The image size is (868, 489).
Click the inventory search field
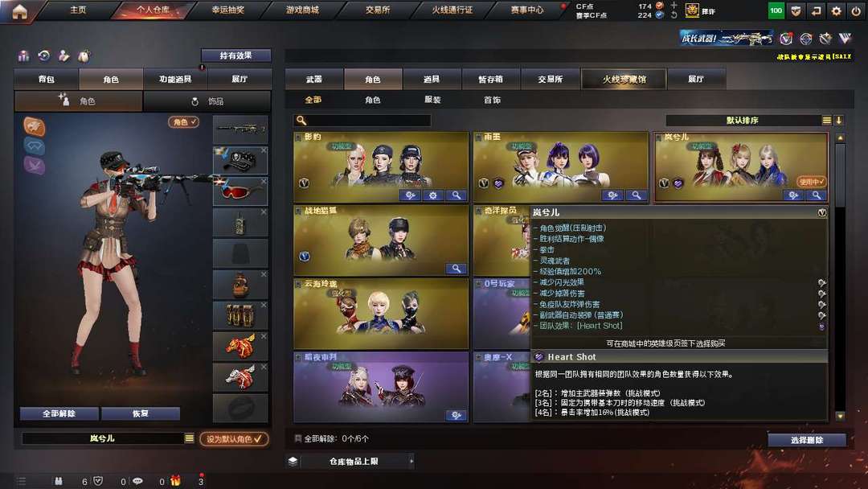[x=362, y=120]
